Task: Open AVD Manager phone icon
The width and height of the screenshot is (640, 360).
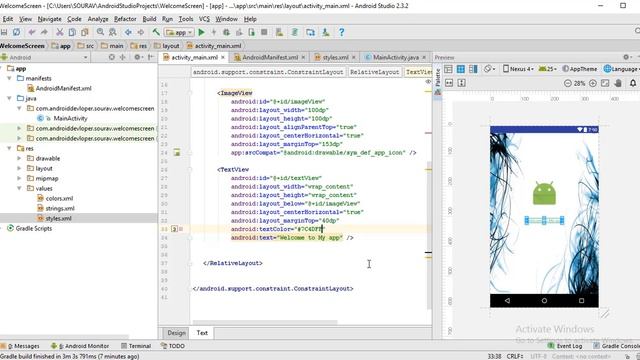Action: [279, 32]
